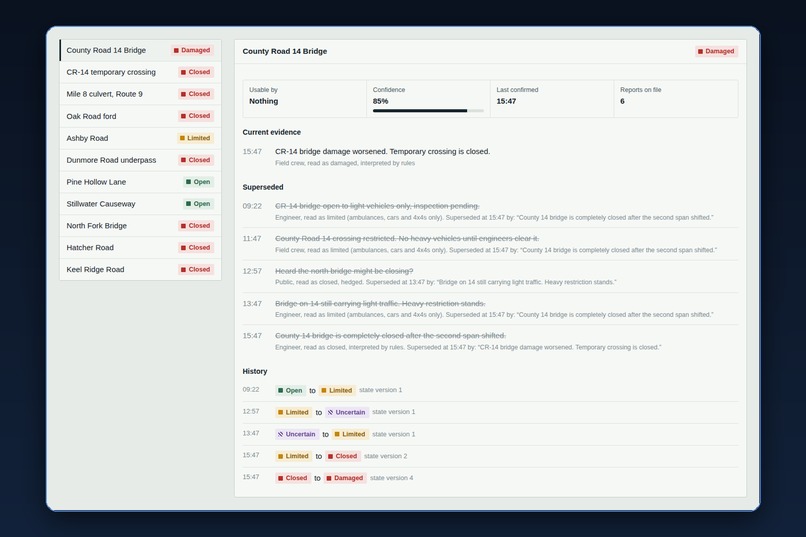Click Uncertain badge in 12:57 history row
The width and height of the screenshot is (806, 537).
click(x=347, y=412)
